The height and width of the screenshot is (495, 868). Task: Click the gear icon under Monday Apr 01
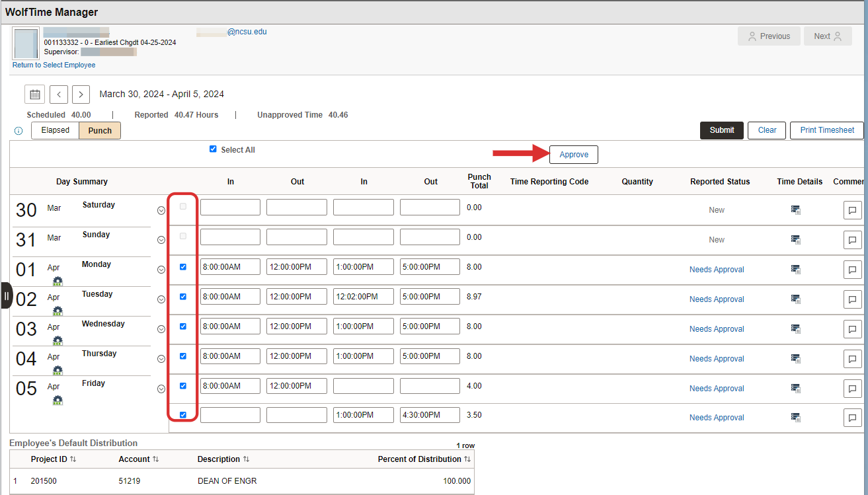(58, 281)
